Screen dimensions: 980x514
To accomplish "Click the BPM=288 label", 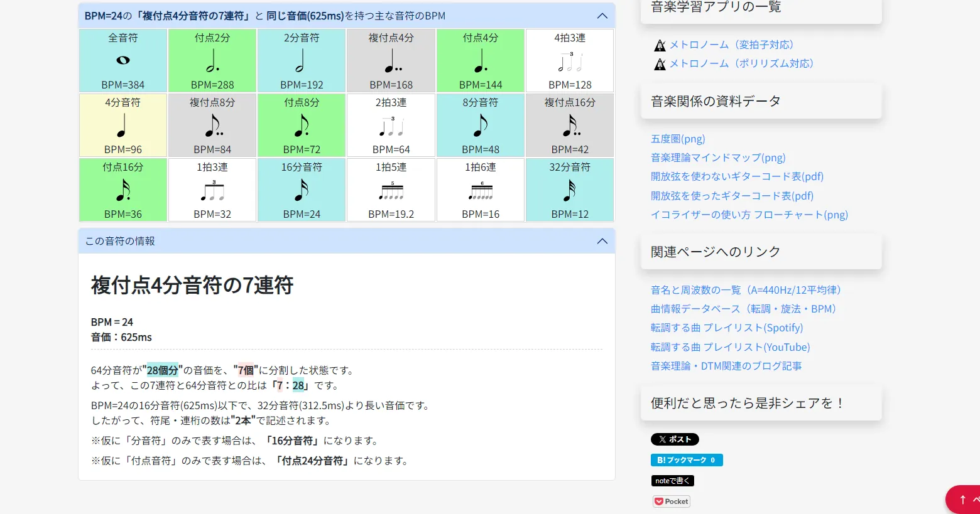I will click(212, 85).
